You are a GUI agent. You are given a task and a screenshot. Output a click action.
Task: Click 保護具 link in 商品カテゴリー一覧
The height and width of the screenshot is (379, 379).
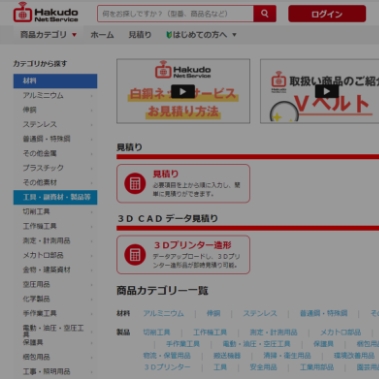[x=323, y=344]
